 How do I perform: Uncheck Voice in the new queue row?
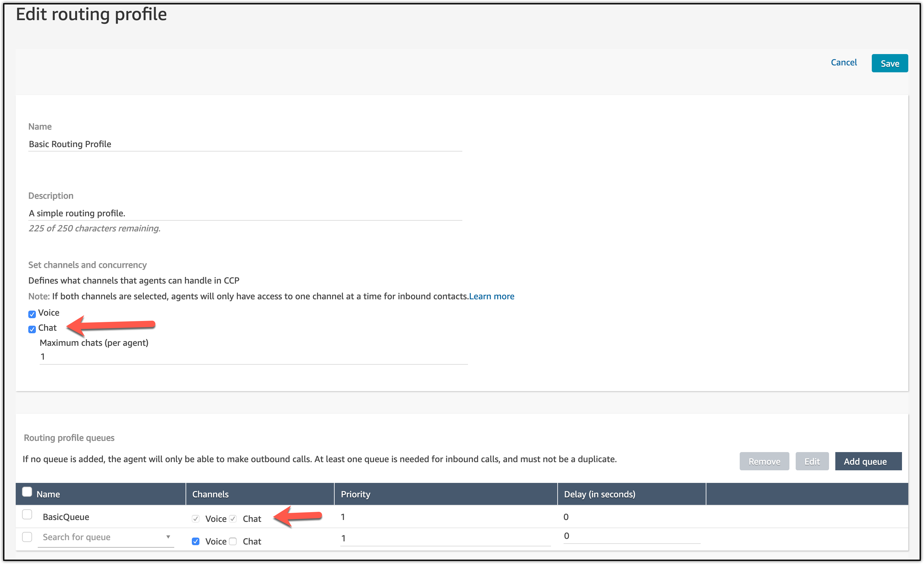195,541
